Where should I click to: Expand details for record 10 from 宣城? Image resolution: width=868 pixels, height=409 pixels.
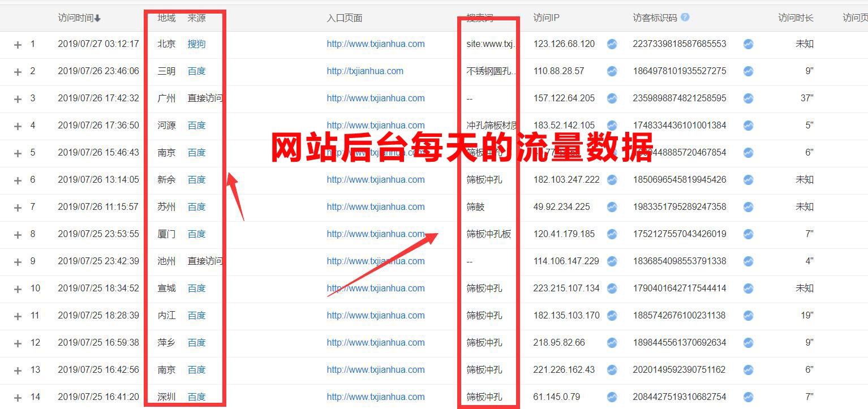click(x=18, y=289)
